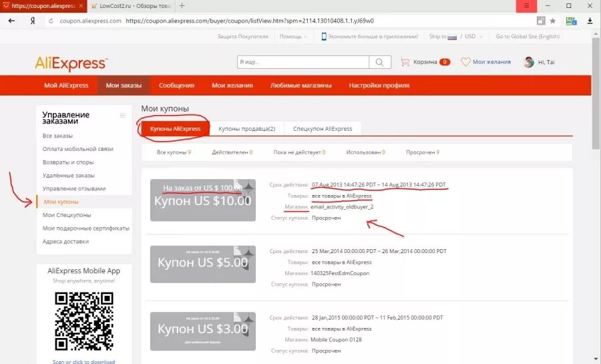This screenshot has height=364, width=601.
Task: Filter by Все купоны 9
Action: click(x=174, y=152)
